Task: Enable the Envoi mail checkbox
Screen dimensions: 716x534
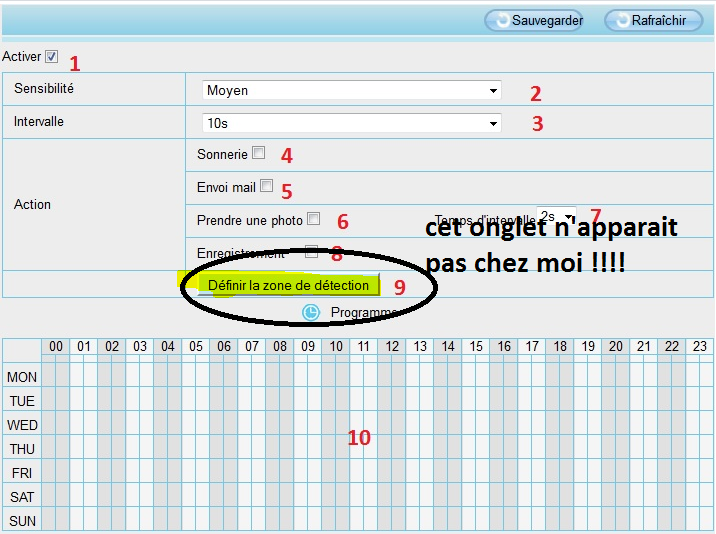Action: click(x=267, y=185)
